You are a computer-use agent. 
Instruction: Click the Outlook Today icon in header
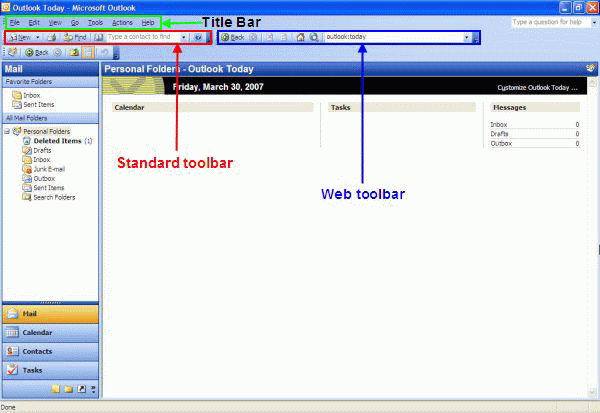pyautogui.click(x=590, y=69)
